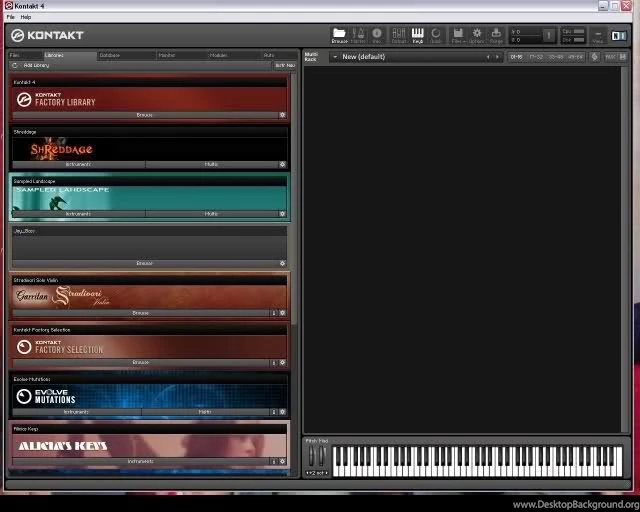640x512 pixels.
Task: Open the Output mixer icon
Action: point(399,36)
